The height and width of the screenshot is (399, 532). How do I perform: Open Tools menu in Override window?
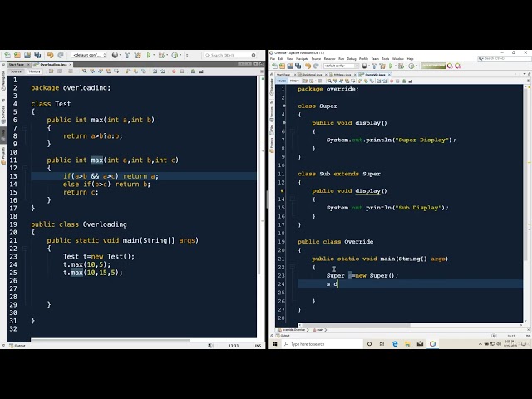[x=386, y=59]
